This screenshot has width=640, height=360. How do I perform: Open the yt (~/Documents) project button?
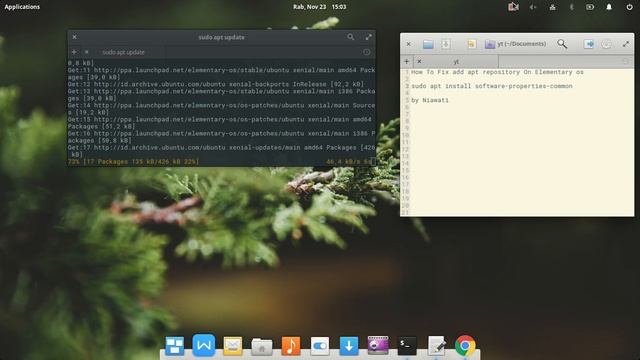coord(515,44)
